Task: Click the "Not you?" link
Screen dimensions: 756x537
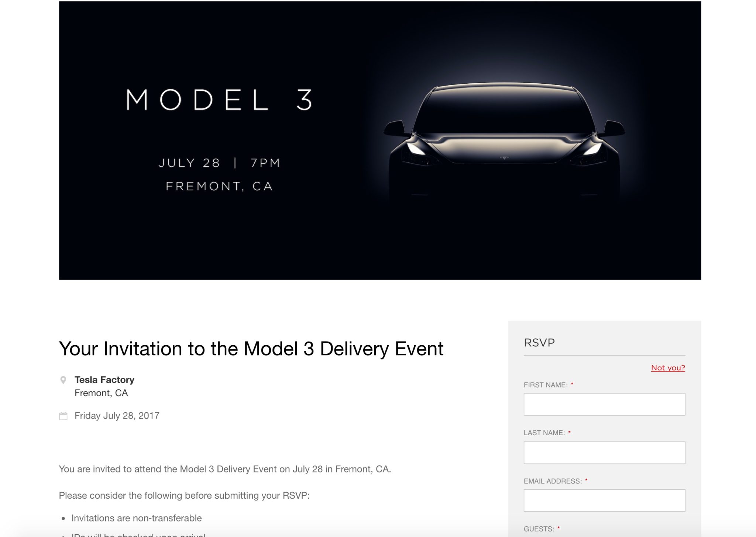Action: 668,368
